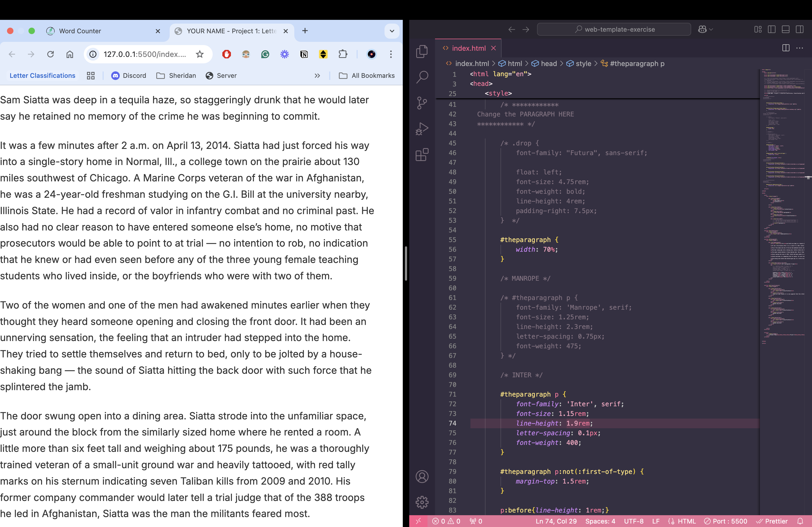Click the Accounts icon in the activity bar
This screenshot has width=812, height=527.
[x=422, y=476]
